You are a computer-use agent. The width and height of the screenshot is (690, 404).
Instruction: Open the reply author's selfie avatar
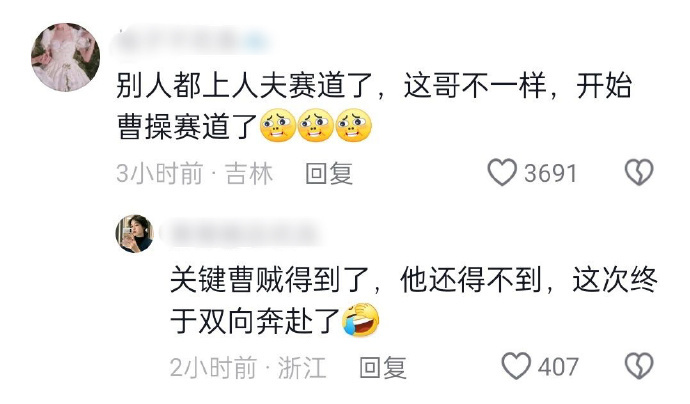(135, 234)
